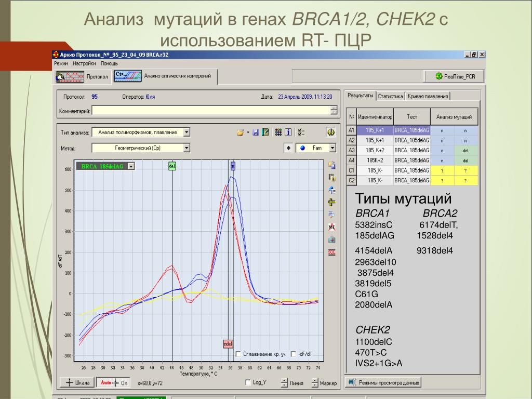Expand the open-folder dropdown arrow
This screenshot has height=399, width=532.
pyautogui.click(x=248, y=132)
